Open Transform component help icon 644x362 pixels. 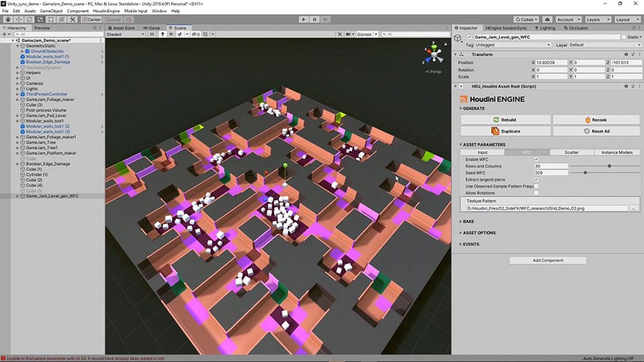626,54
